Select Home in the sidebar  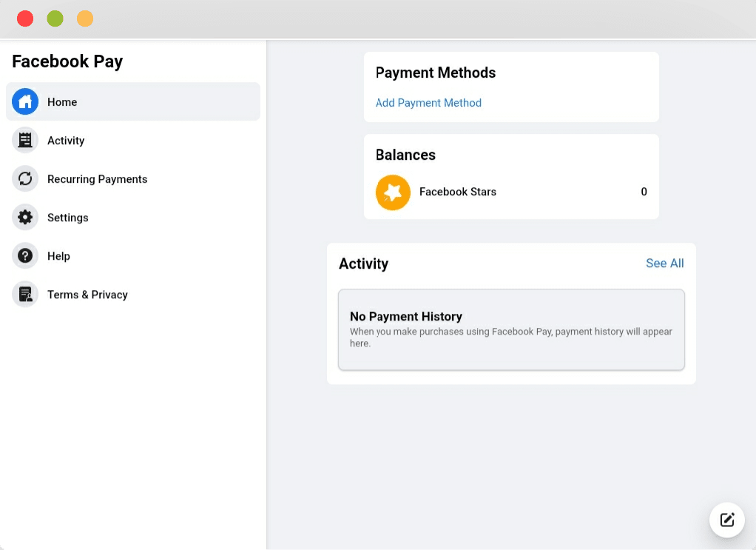133,102
